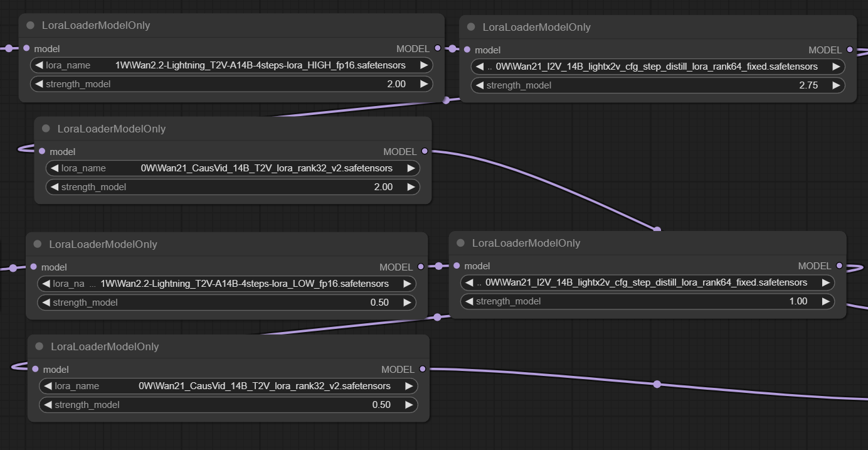Image resolution: width=868 pixels, height=450 pixels.
Task: Click MODEL output port of CausVid 0.50 node
Action: click(422, 369)
